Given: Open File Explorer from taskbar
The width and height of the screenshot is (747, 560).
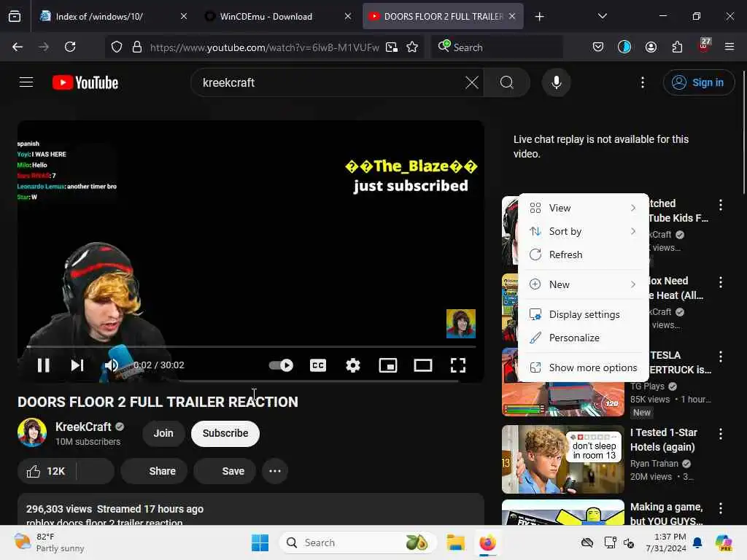Looking at the screenshot, I should [x=455, y=542].
